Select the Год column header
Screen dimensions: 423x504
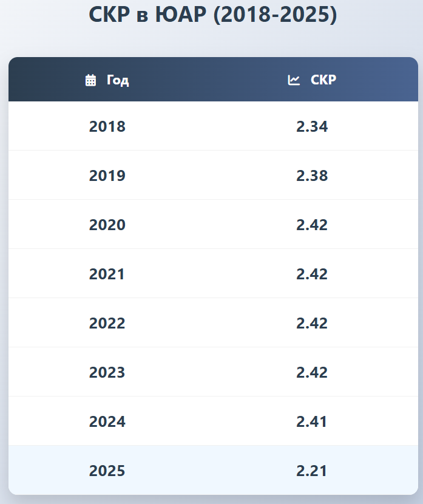click(x=107, y=80)
